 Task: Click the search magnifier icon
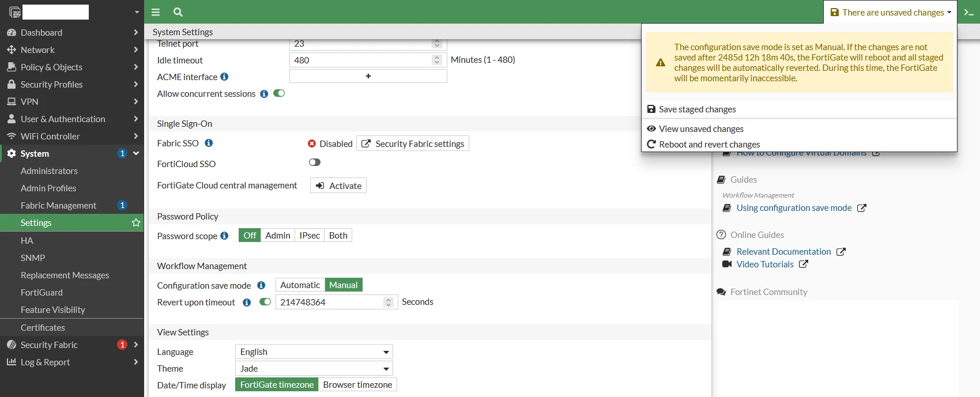pyautogui.click(x=178, y=12)
